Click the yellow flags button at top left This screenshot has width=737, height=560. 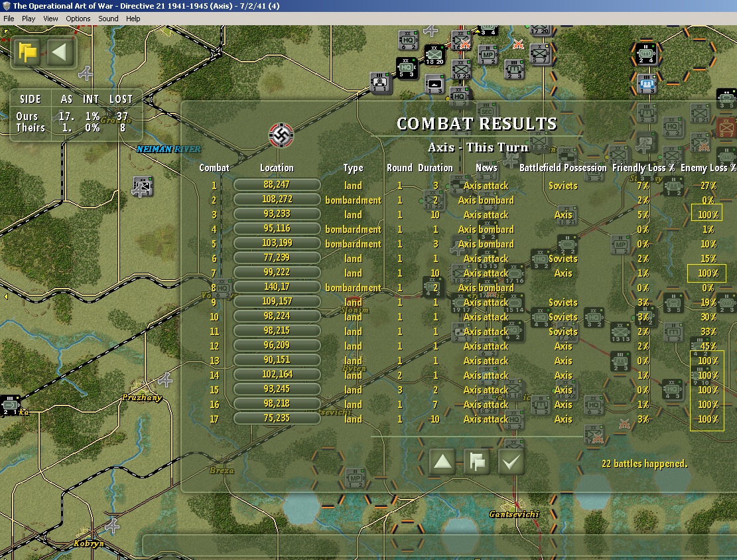(28, 51)
